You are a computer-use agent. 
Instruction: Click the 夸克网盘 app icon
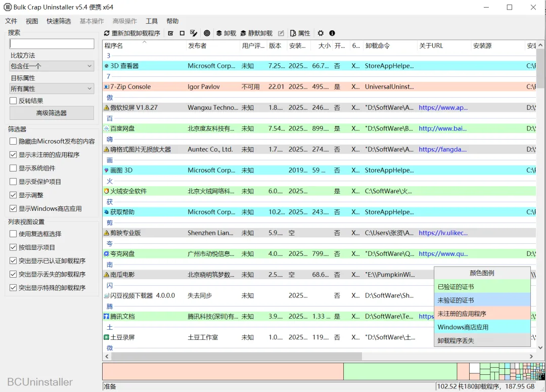pos(107,254)
